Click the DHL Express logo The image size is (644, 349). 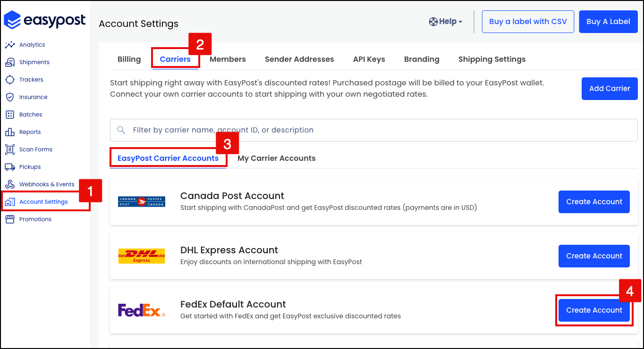pyautogui.click(x=142, y=256)
